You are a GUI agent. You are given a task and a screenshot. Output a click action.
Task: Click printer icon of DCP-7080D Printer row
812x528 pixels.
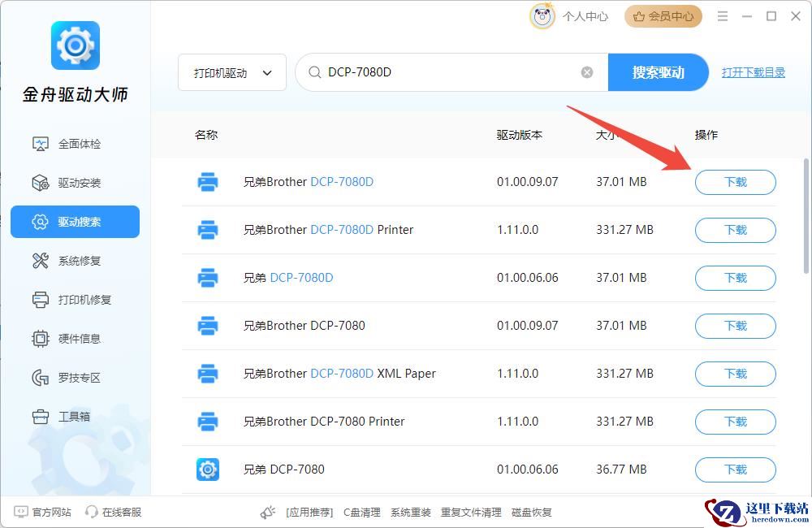pos(208,230)
